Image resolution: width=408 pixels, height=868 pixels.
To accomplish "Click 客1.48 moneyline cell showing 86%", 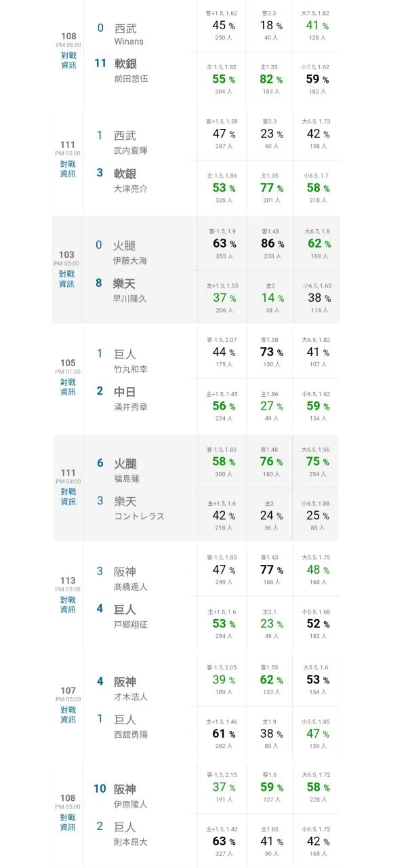I will coord(270,243).
